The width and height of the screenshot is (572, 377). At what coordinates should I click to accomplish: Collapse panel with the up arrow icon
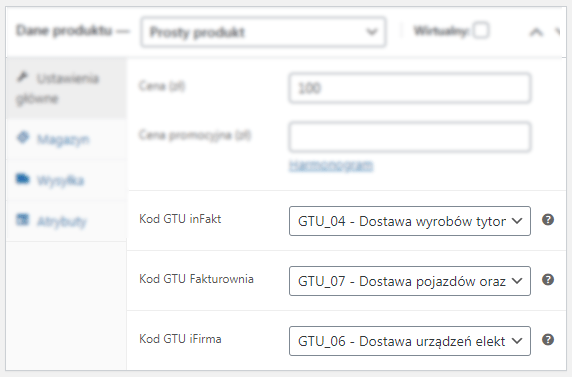[536, 32]
